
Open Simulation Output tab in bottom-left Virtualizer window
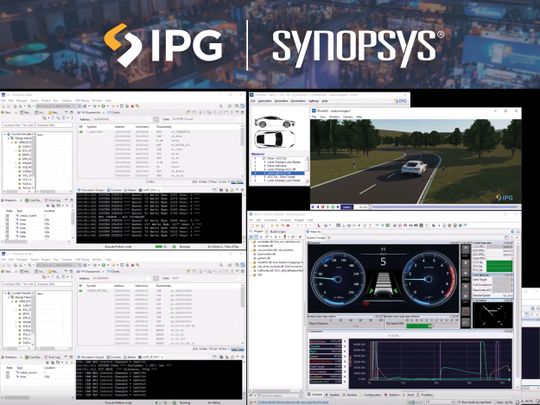click(91, 357)
